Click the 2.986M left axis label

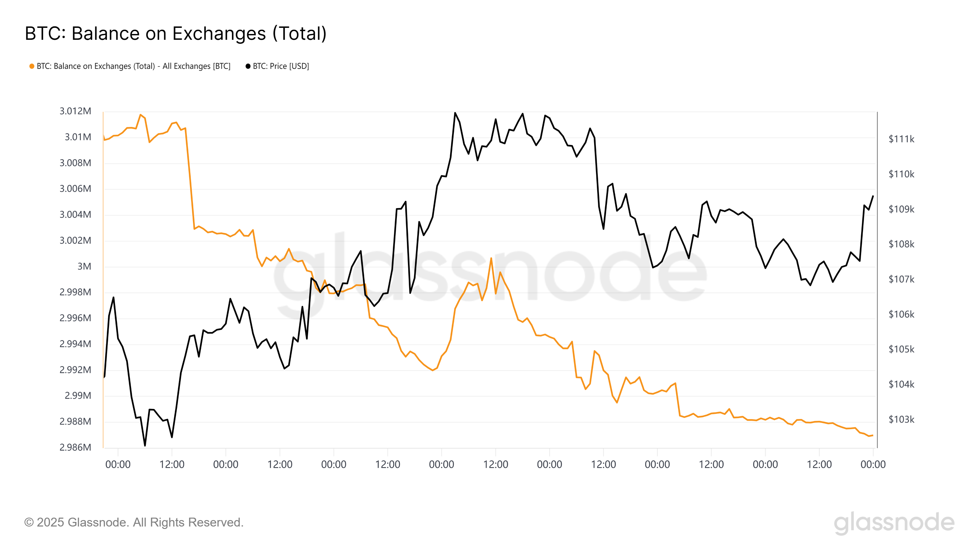[x=75, y=447]
